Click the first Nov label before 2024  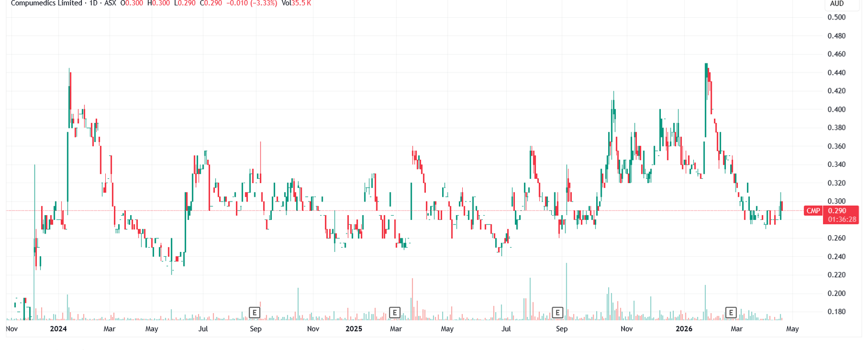click(12, 329)
